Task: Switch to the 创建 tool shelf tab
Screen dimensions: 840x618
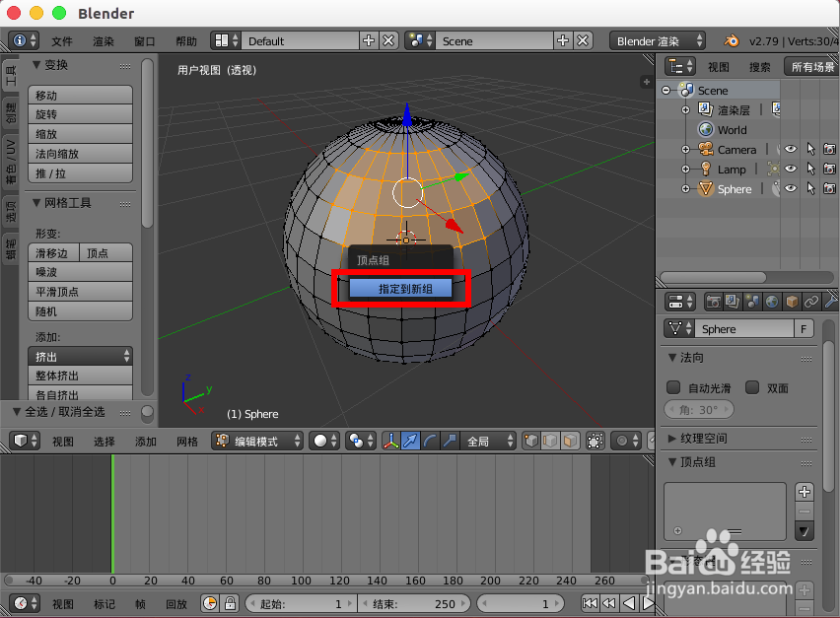Action: (x=11, y=113)
